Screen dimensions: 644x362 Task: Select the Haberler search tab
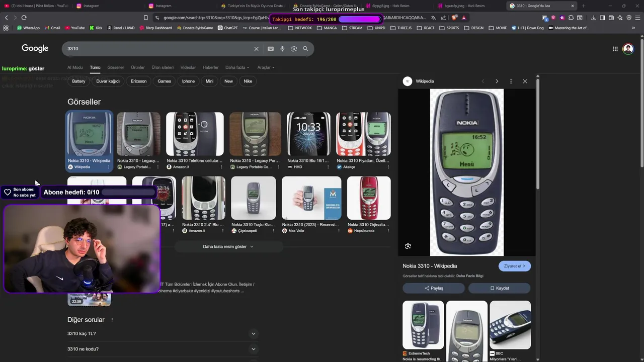click(x=210, y=67)
